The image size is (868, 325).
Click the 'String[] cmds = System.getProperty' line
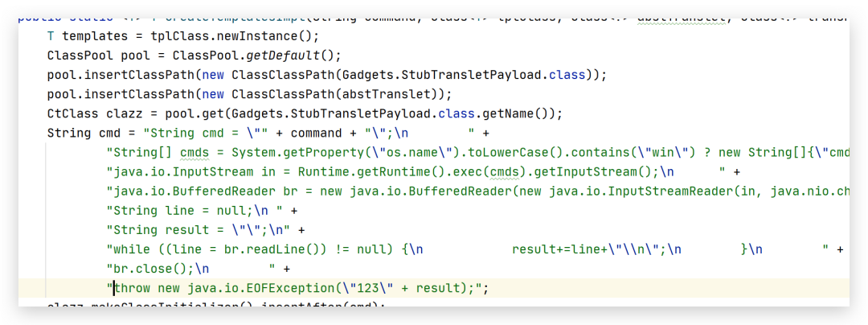[x=477, y=152]
